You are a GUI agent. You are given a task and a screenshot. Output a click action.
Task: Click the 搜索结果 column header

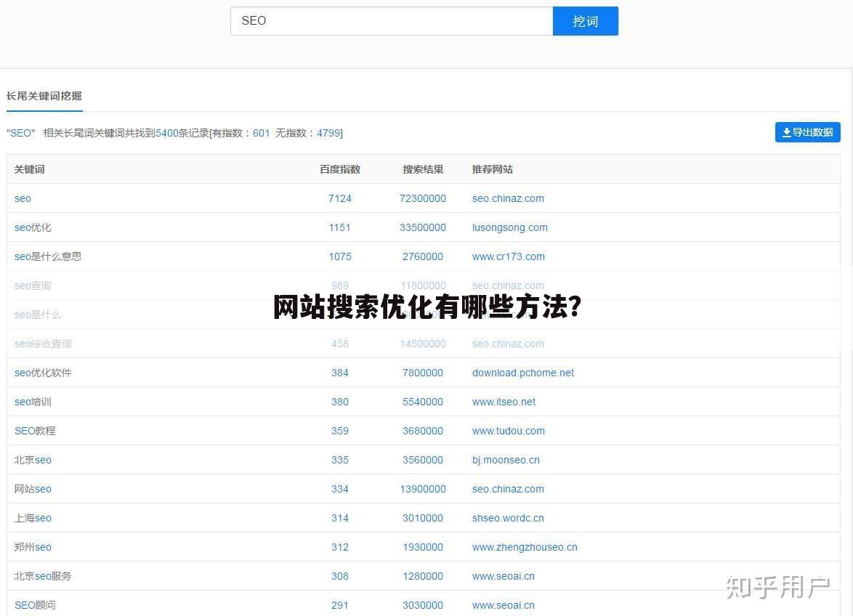click(x=423, y=170)
